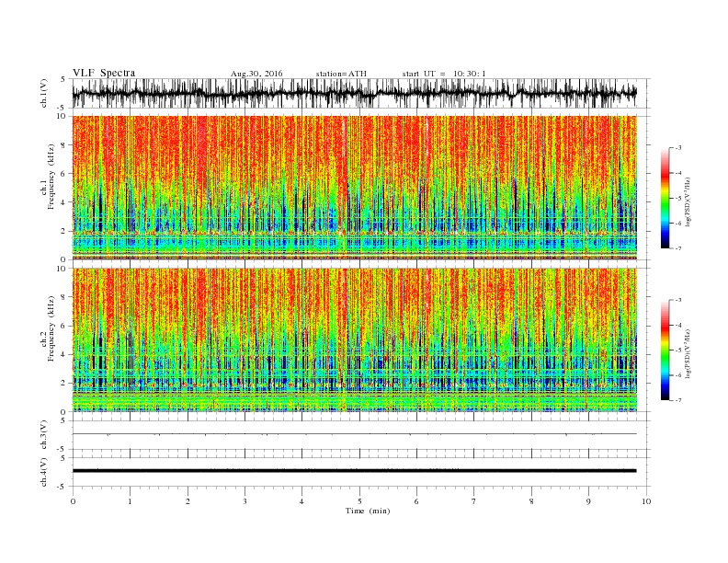Click the "ch.4(V)" axis label
This screenshot has height=563, width=728.
pos(44,472)
